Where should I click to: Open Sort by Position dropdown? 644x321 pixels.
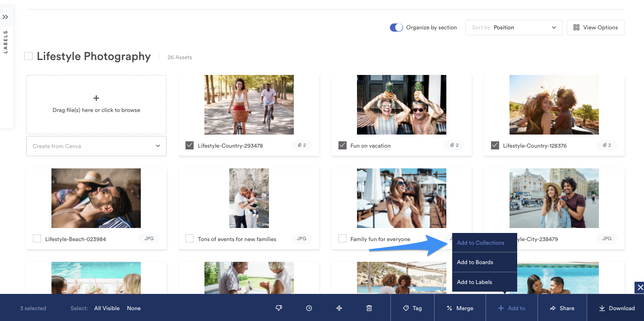[x=514, y=28]
